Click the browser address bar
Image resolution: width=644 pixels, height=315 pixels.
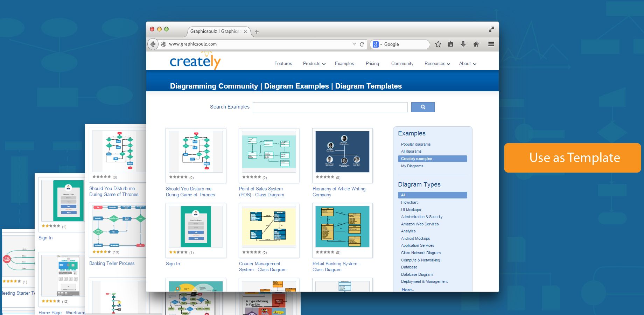(x=259, y=44)
